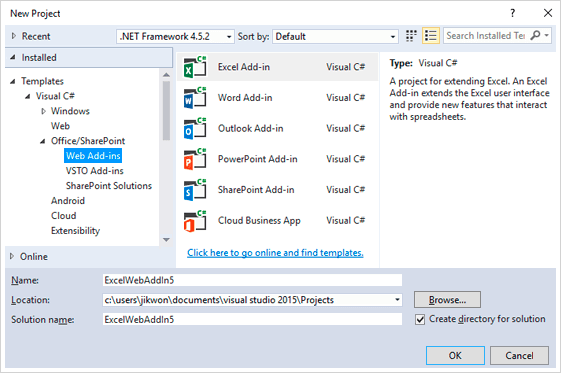Screen dimensions: 561x373
Task: Click the Cloud Business App label text
Action: tap(259, 221)
